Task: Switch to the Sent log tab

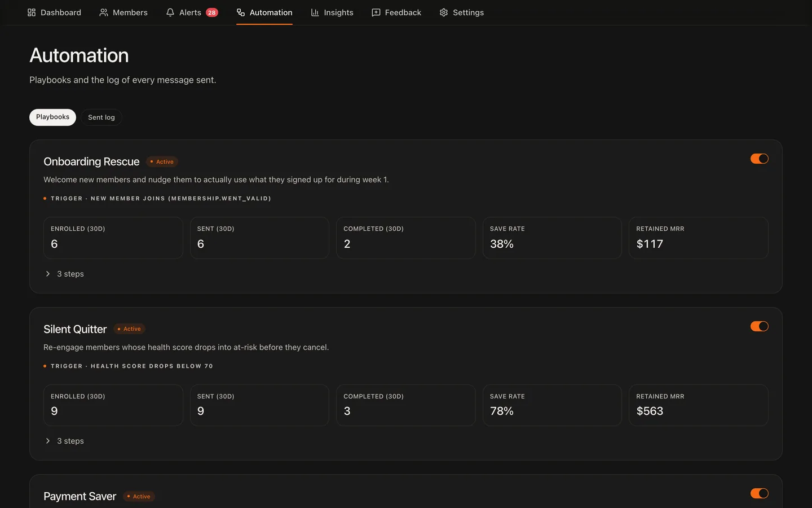Action: click(101, 117)
